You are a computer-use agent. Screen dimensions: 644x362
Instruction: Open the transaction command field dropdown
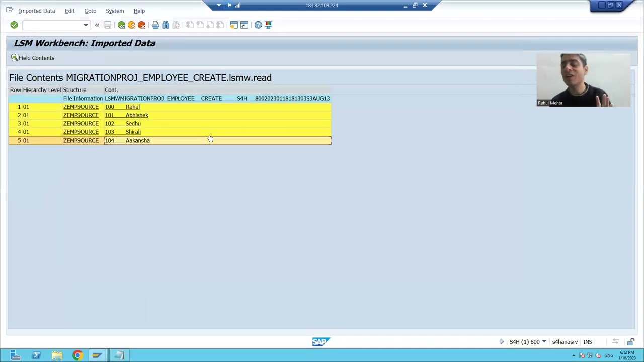[86, 25]
